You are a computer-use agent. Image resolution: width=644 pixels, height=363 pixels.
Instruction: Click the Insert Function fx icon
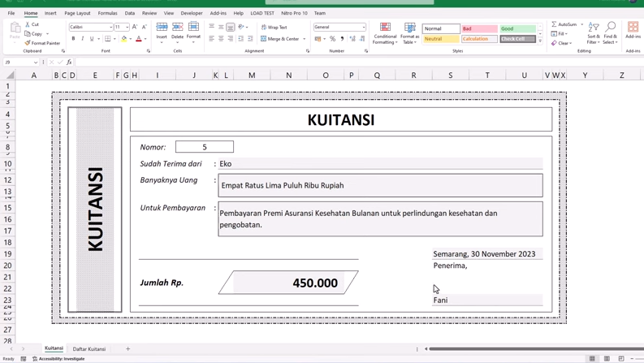69,62
